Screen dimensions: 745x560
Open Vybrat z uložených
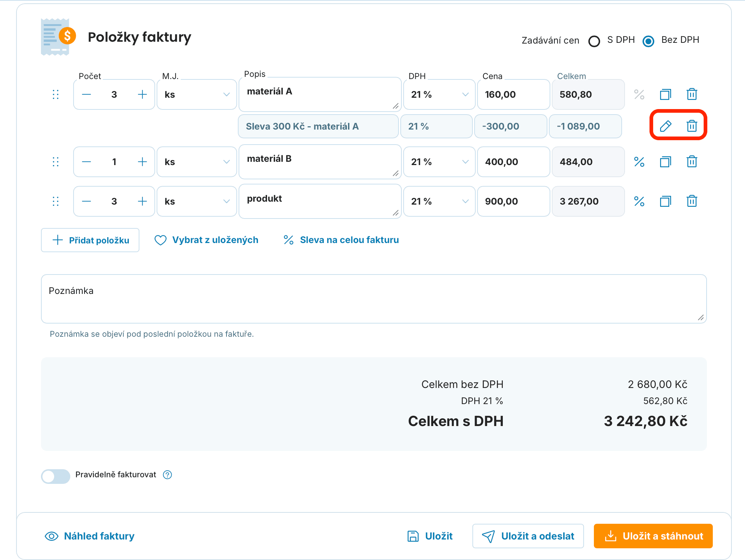[206, 240]
